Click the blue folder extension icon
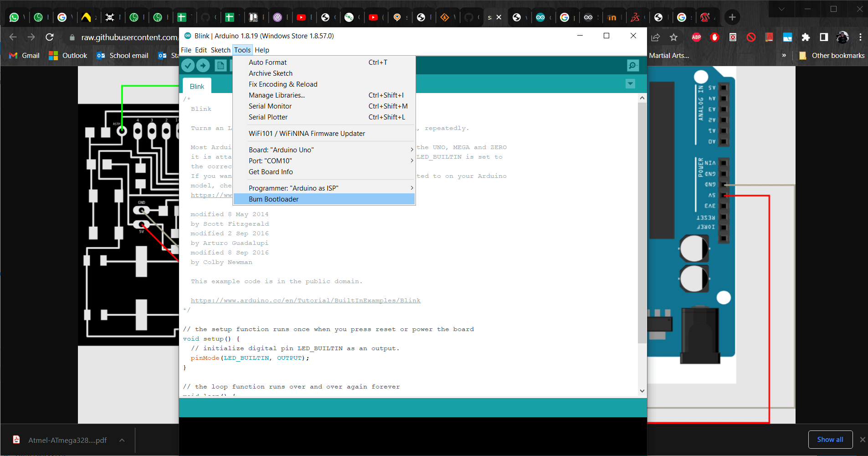Viewport: 868px width, 456px height. click(x=787, y=37)
